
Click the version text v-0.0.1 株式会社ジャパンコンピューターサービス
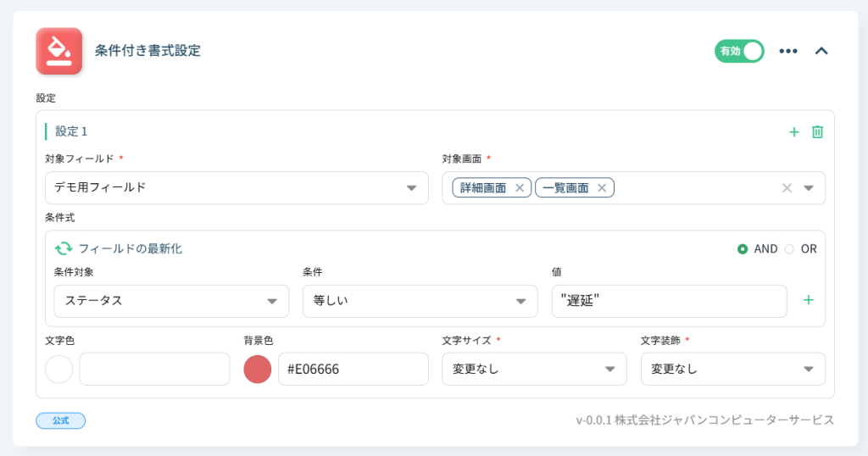tap(704, 420)
